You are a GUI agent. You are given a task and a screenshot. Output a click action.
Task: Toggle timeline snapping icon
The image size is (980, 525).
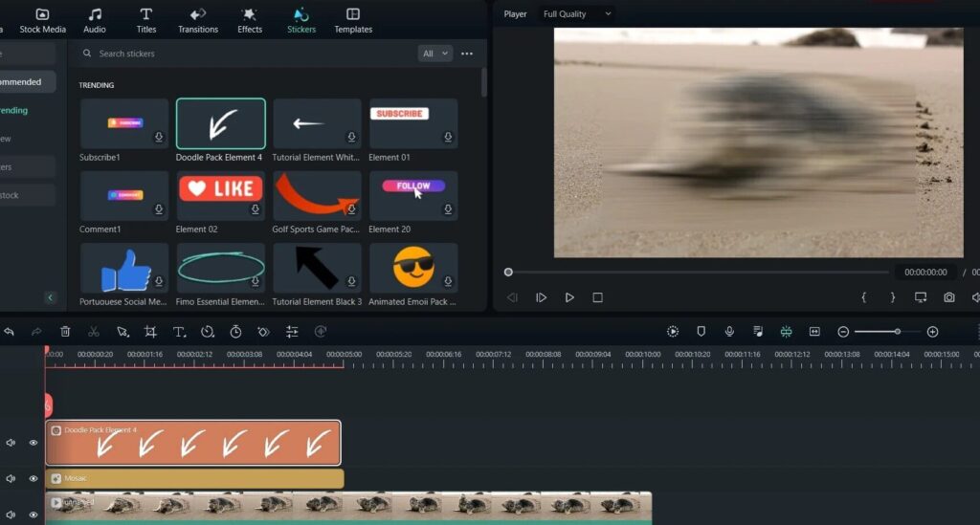(787, 332)
